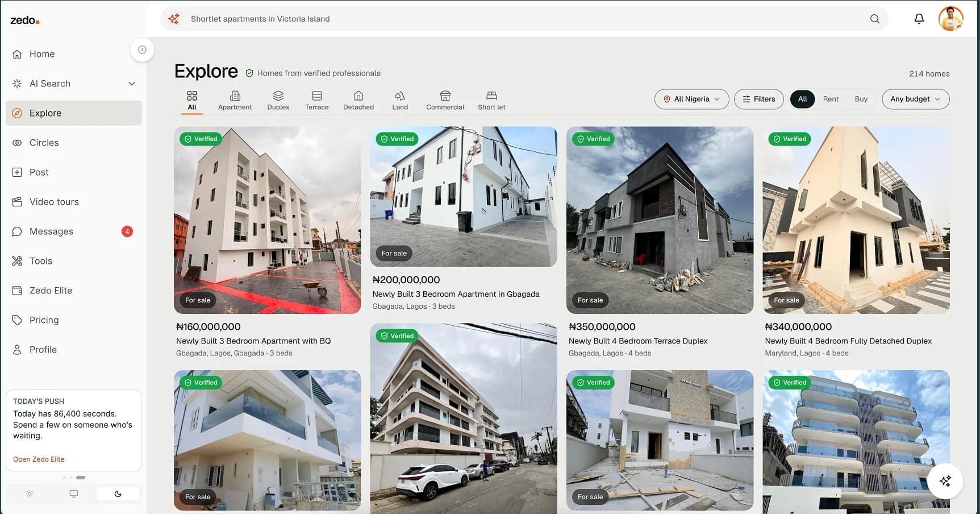Viewport: 980px width, 514px height.
Task: Open Messages from the sidebar
Action: coord(74,231)
